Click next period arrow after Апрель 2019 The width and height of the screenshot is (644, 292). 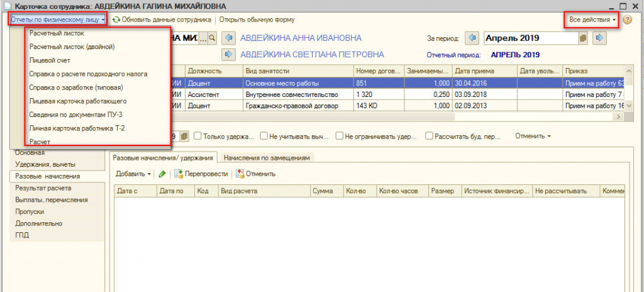(x=599, y=38)
